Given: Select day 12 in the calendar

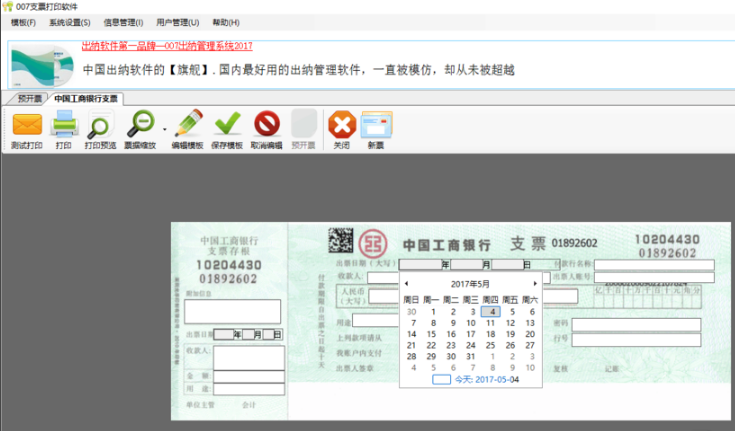Looking at the screenshot, I should click(x=510, y=323).
